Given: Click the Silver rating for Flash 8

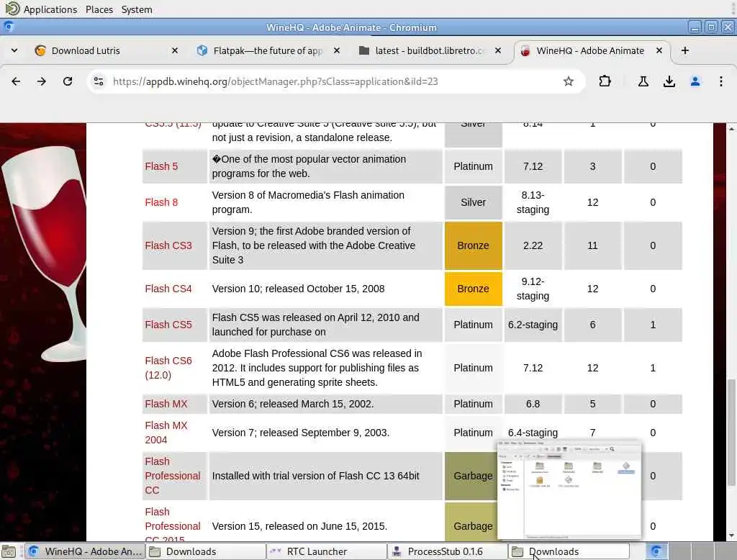Looking at the screenshot, I should [x=473, y=202].
